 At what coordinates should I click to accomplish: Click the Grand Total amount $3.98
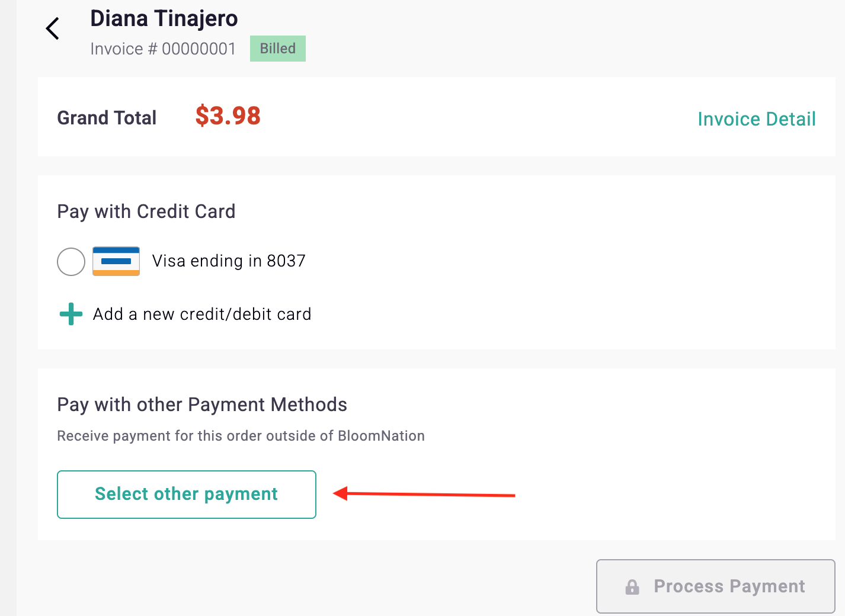point(228,116)
